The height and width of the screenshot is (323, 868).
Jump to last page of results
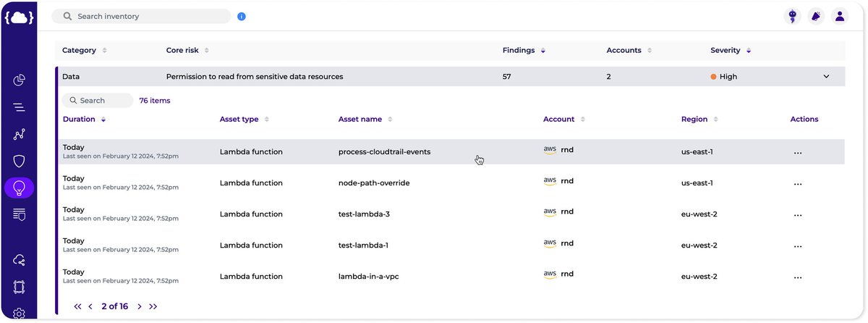[x=153, y=306]
